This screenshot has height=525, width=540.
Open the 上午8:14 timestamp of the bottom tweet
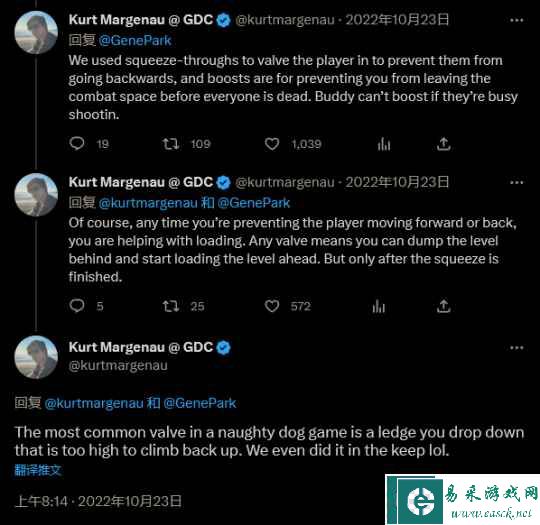[41, 501]
